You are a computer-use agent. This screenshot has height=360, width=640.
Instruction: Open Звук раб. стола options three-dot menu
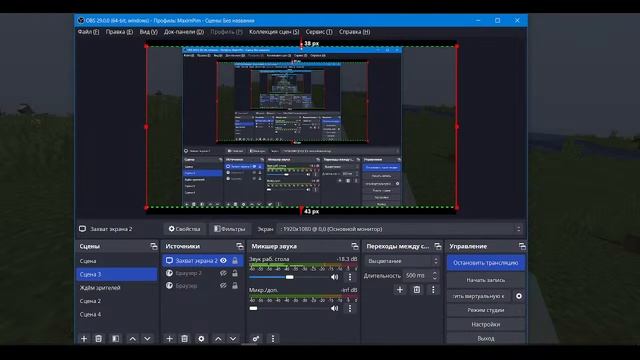(x=350, y=277)
